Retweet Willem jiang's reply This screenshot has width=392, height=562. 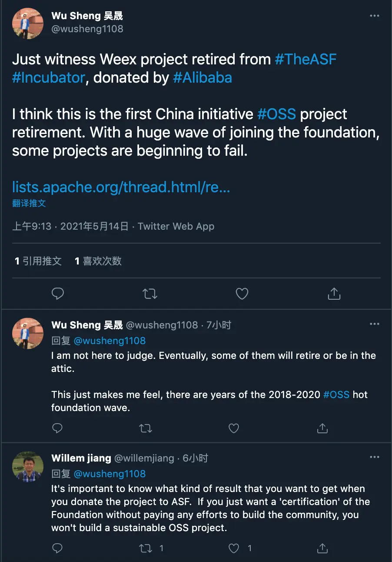[146, 548]
